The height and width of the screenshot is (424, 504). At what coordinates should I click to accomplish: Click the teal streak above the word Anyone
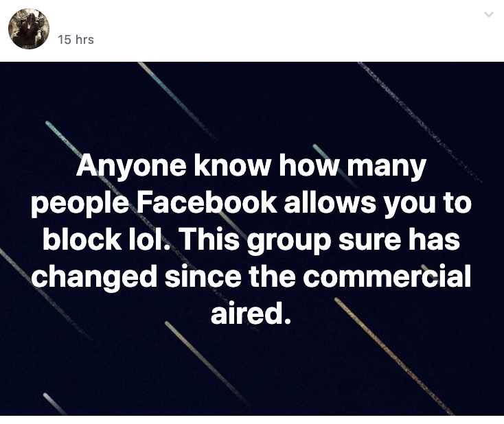pos(62,137)
